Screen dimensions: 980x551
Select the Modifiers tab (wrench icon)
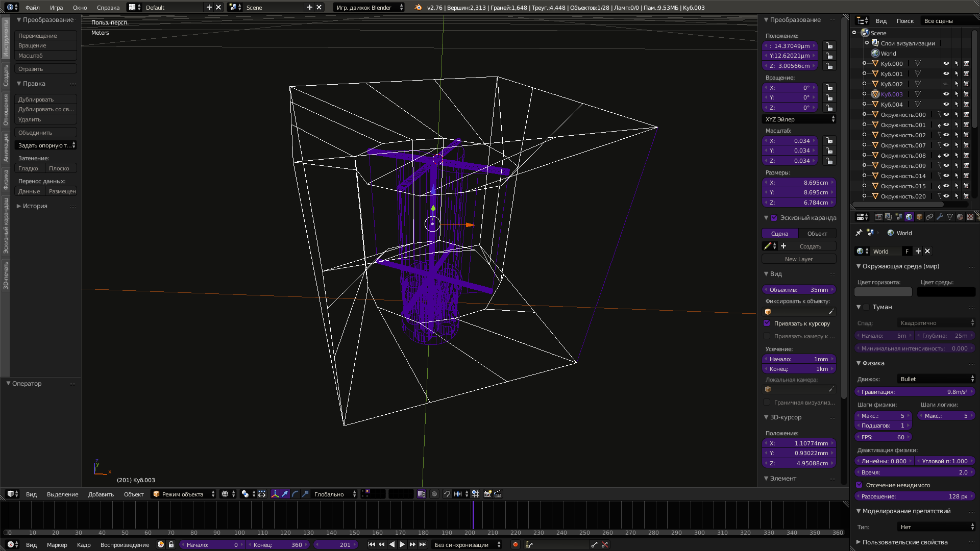(940, 217)
